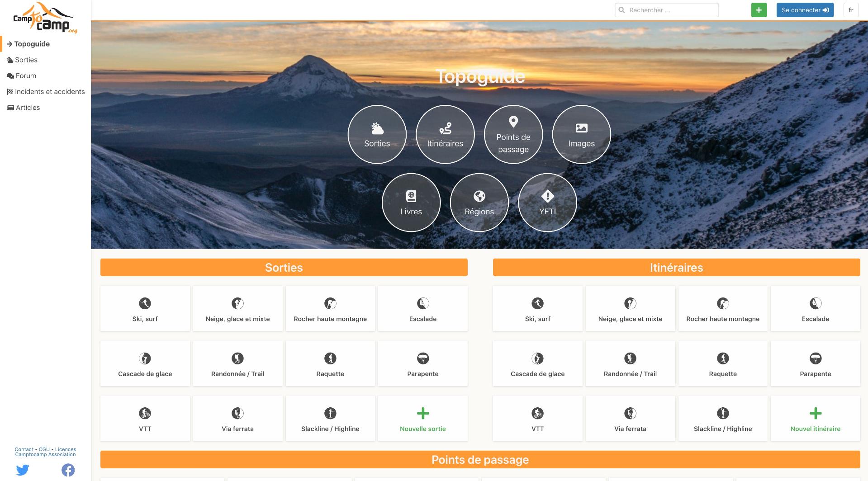Open the Itinéraires circle in the hero banner
Screen dimensions: 868x481
point(445,134)
